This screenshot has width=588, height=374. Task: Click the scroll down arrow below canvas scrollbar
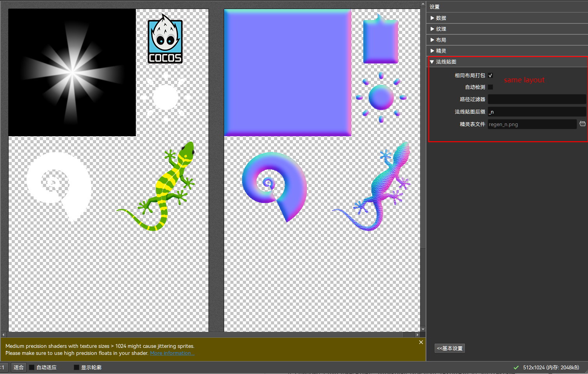pos(423,329)
